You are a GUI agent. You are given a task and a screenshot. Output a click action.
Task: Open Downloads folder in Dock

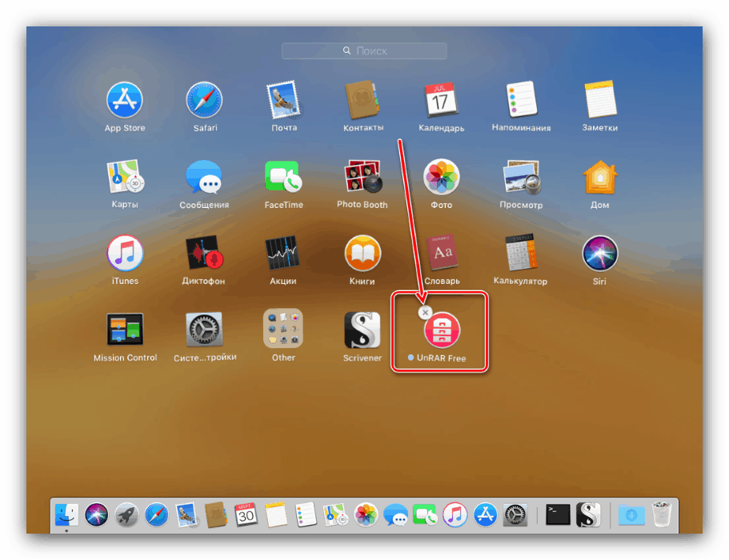tap(631, 515)
